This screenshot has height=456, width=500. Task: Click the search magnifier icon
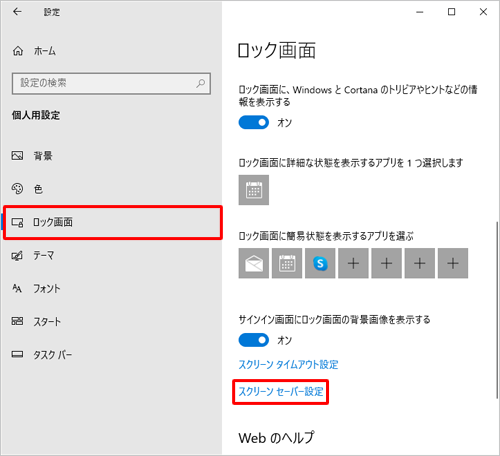[x=201, y=83]
